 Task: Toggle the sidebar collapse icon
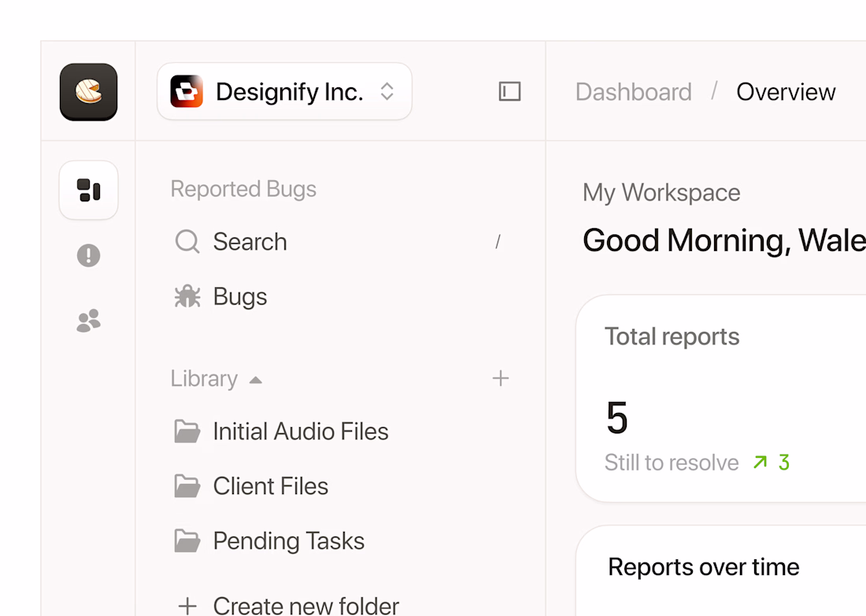(509, 91)
